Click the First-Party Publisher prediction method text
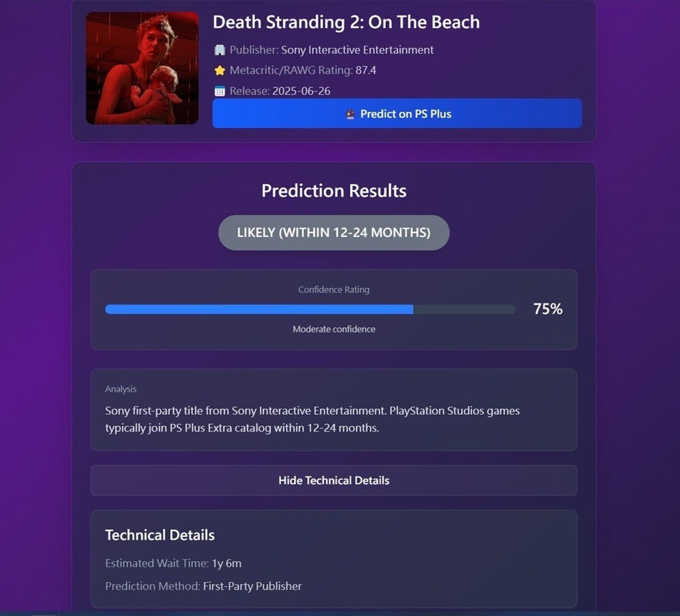This screenshot has height=616, width=680. [x=252, y=586]
